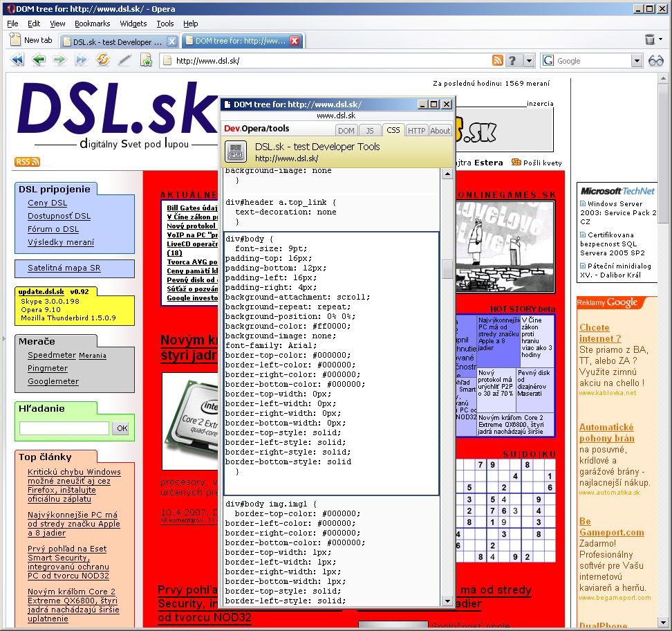Screen dimensions: 672x631
Task: Click the wand pencil icon in toolbar
Action: [x=124, y=60]
